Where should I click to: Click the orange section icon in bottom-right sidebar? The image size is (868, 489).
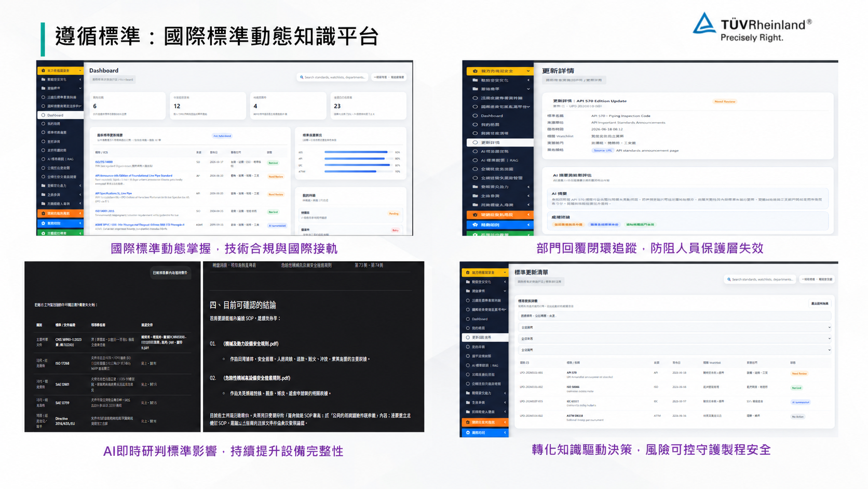(x=468, y=422)
